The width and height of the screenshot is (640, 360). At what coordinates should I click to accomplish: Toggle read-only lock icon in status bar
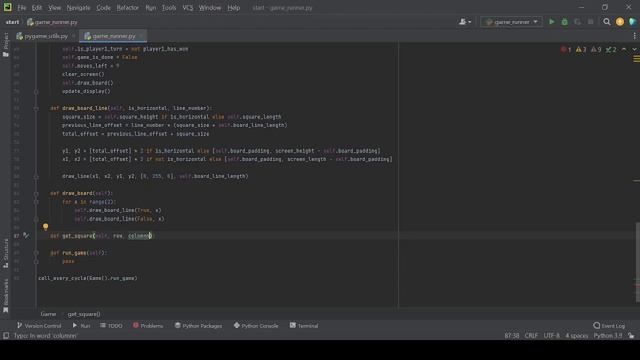click(x=631, y=336)
